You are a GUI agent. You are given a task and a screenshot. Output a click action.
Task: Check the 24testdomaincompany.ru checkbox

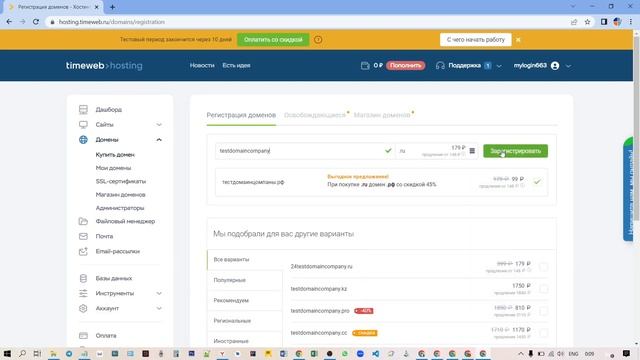(x=544, y=267)
